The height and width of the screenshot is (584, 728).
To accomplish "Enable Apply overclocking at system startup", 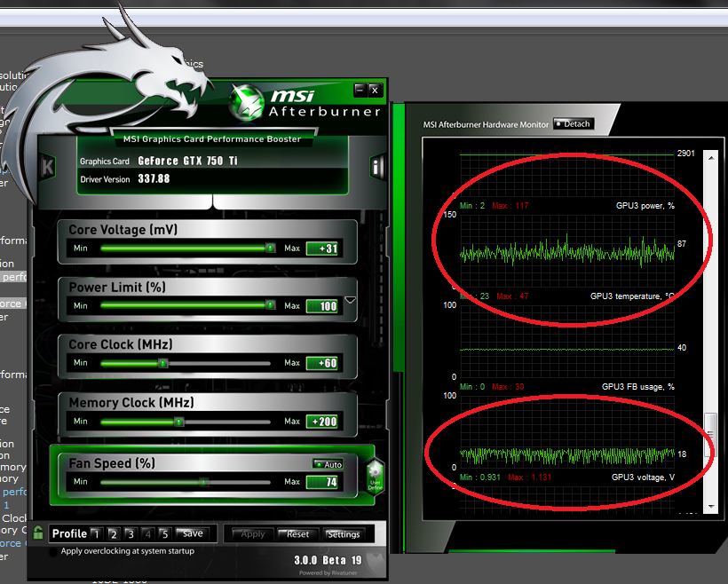I will (x=53, y=551).
